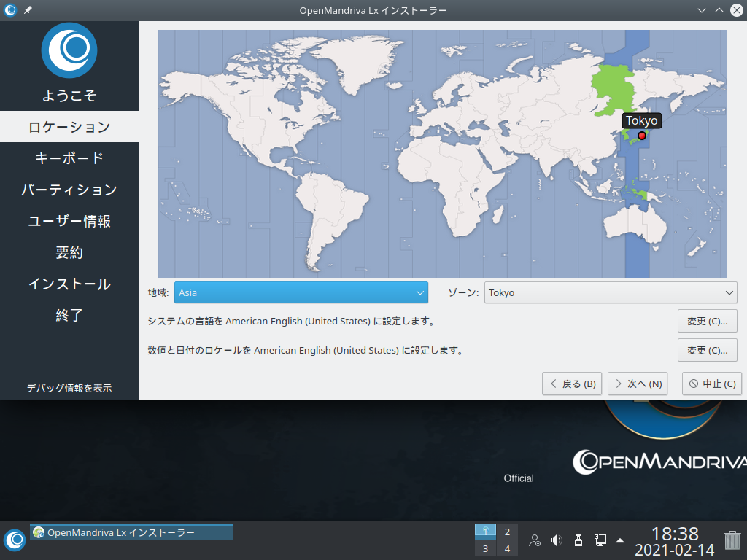This screenshot has width=747, height=560.
Task: Click the 戻る (B) back button
Action: 572,384
